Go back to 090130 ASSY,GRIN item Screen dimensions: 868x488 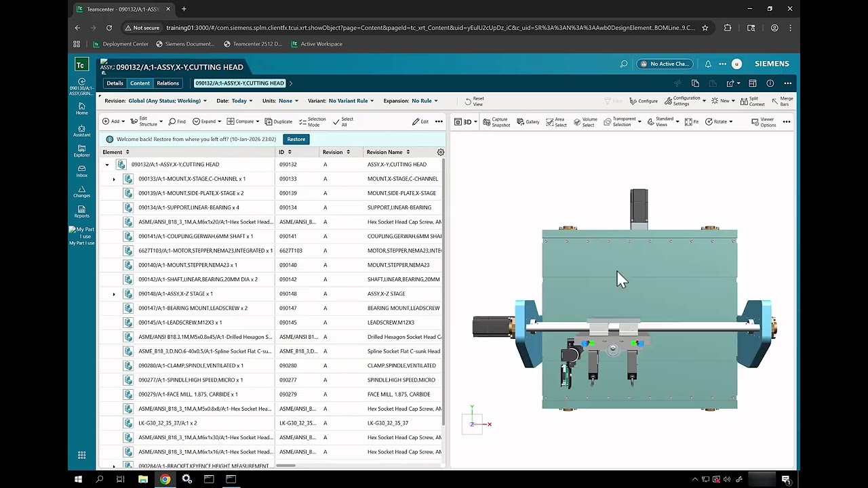point(81,86)
